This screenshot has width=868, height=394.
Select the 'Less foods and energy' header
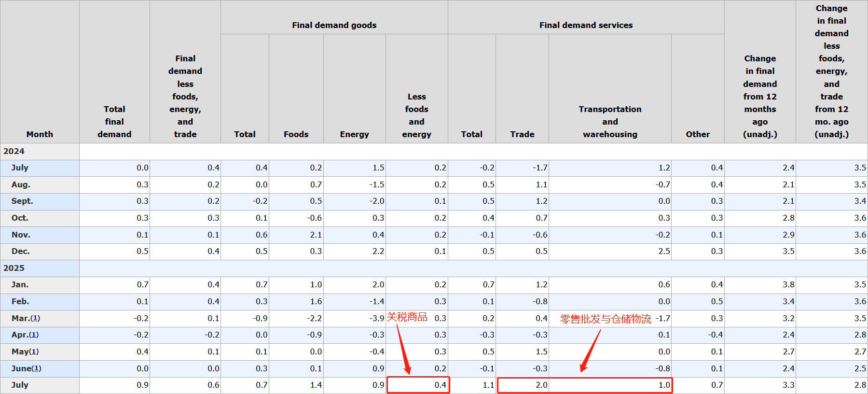[x=416, y=115]
